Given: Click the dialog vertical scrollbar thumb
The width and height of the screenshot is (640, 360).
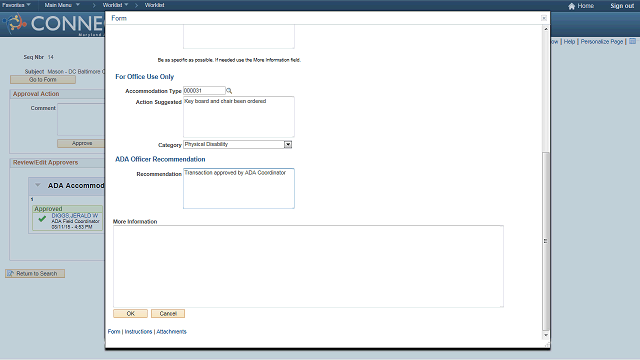Looking at the screenshot, I should [546, 241].
